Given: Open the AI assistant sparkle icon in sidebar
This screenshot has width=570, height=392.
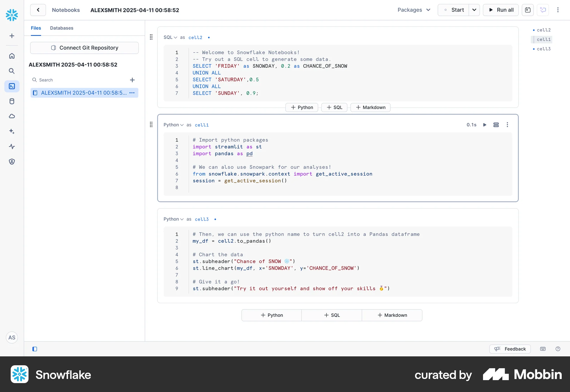Looking at the screenshot, I should (x=12, y=131).
